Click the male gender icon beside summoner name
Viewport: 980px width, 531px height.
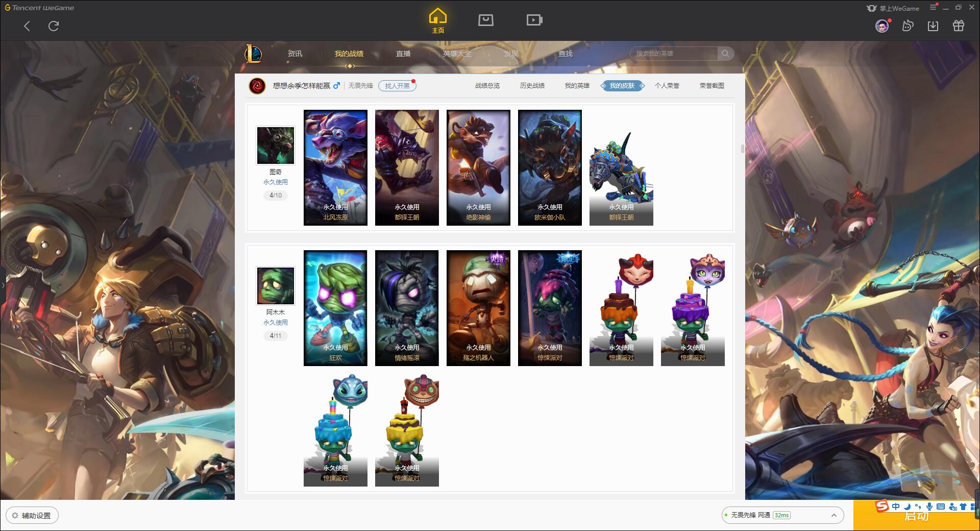(x=336, y=86)
